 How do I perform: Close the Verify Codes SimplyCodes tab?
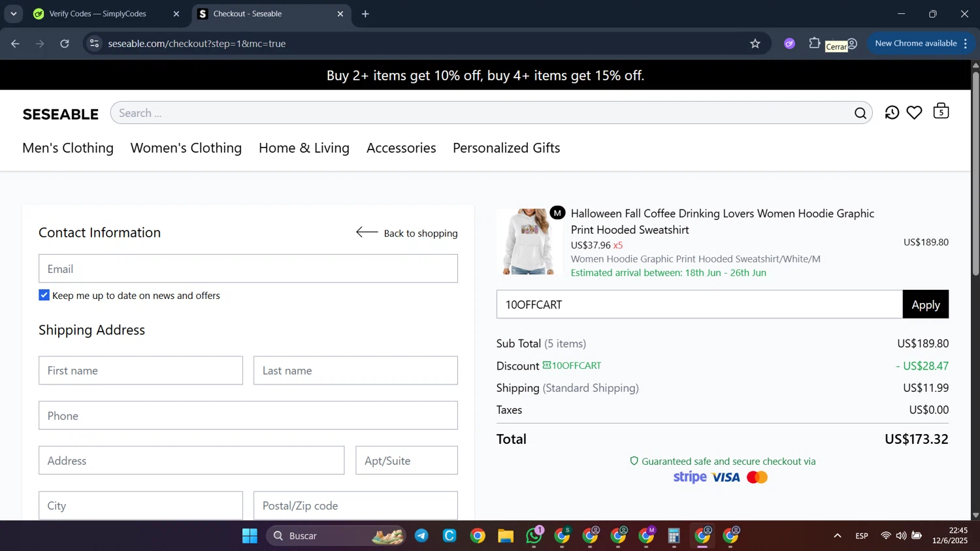tap(176, 14)
